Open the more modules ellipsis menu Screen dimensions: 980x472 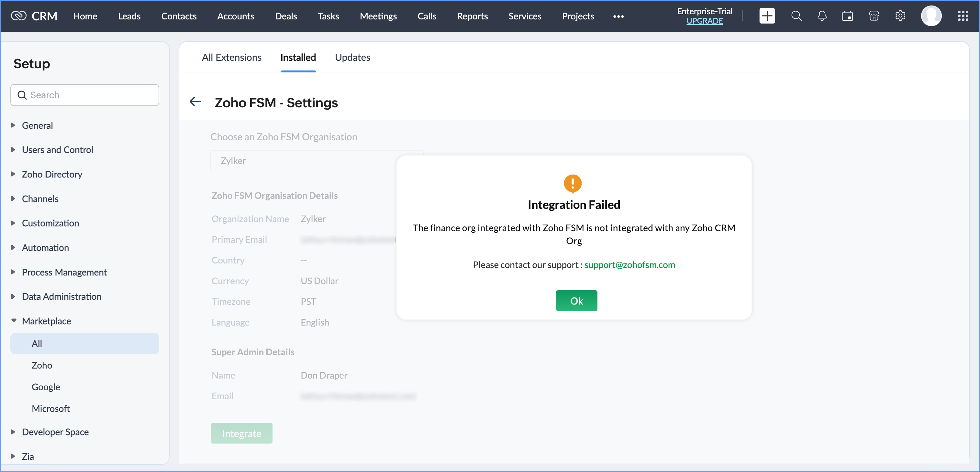618,16
